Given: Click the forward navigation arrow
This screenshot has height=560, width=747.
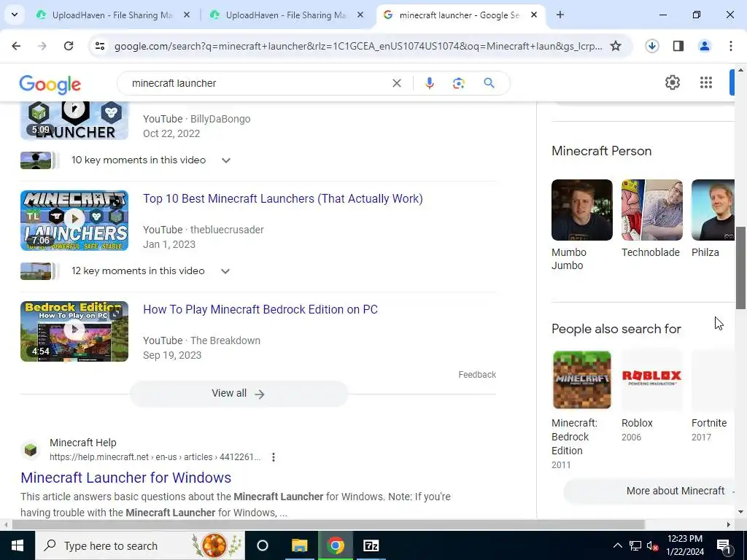Looking at the screenshot, I should coord(42,46).
